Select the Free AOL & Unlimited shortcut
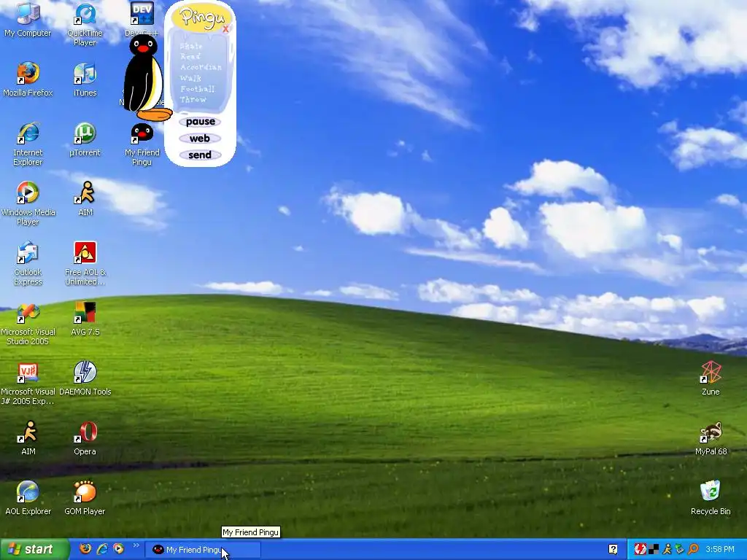The image size is (747, 560). coord(85,263)
